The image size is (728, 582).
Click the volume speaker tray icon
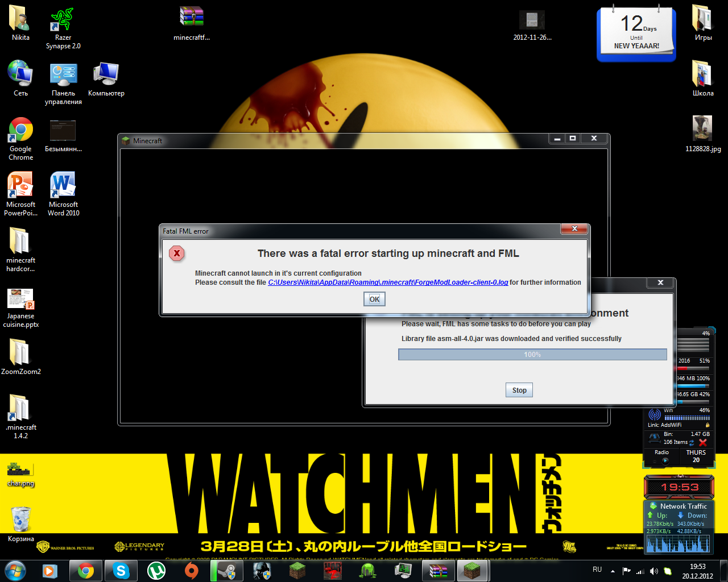coord(654,571)
